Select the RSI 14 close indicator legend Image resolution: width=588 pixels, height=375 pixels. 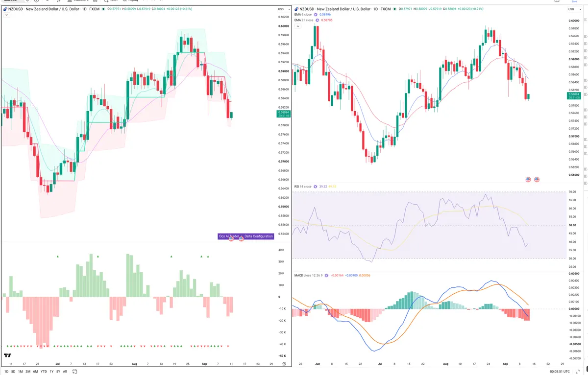[x=303, y=187]
